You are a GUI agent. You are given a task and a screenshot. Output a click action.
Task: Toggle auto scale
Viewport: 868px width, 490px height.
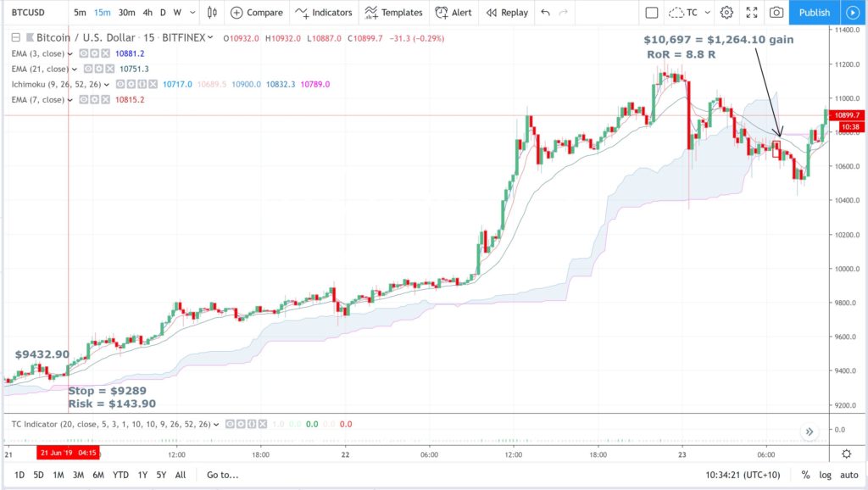[x=849, y=475]
